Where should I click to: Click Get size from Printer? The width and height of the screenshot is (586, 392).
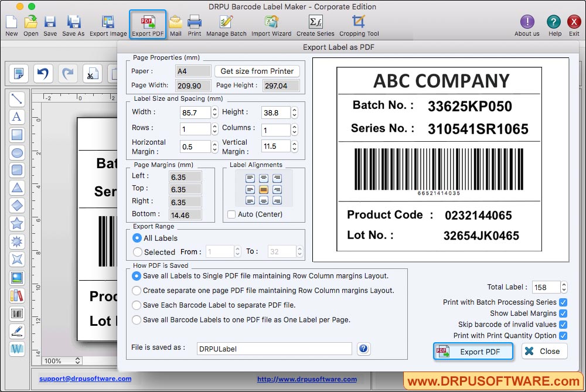point(257,71)
